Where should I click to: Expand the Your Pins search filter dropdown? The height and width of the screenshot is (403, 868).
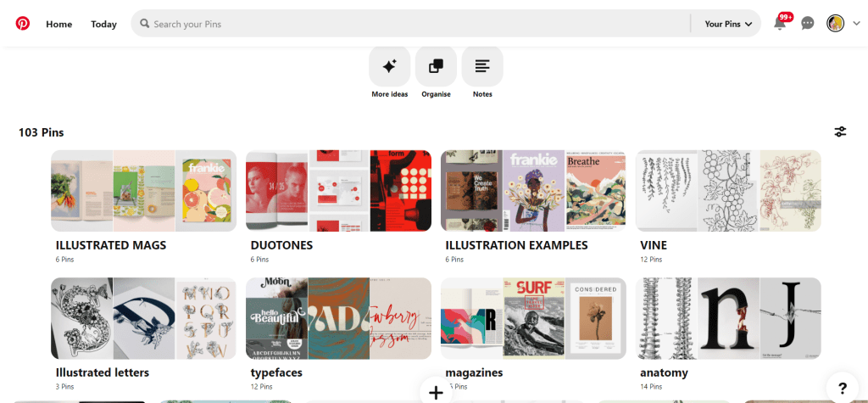point(728,24)
